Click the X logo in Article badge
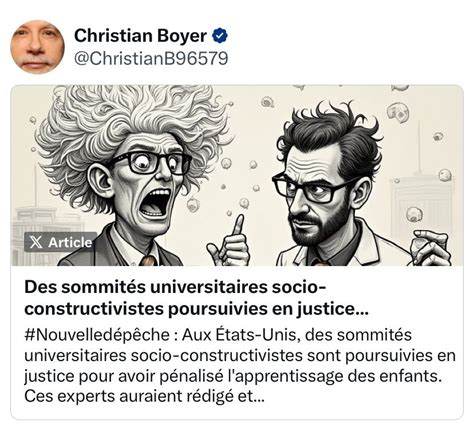This screenshot has width=474, height=424. [x=36, y=242]
